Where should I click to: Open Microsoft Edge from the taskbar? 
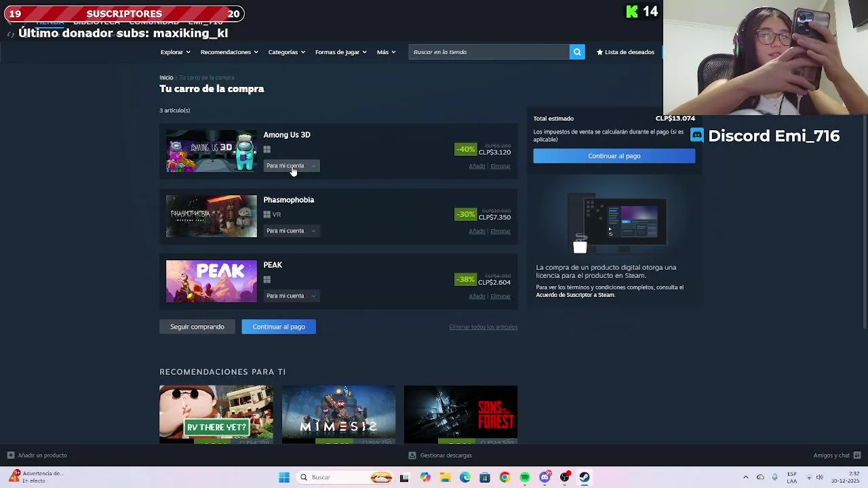pyautogui.click(x=465, y=477)
